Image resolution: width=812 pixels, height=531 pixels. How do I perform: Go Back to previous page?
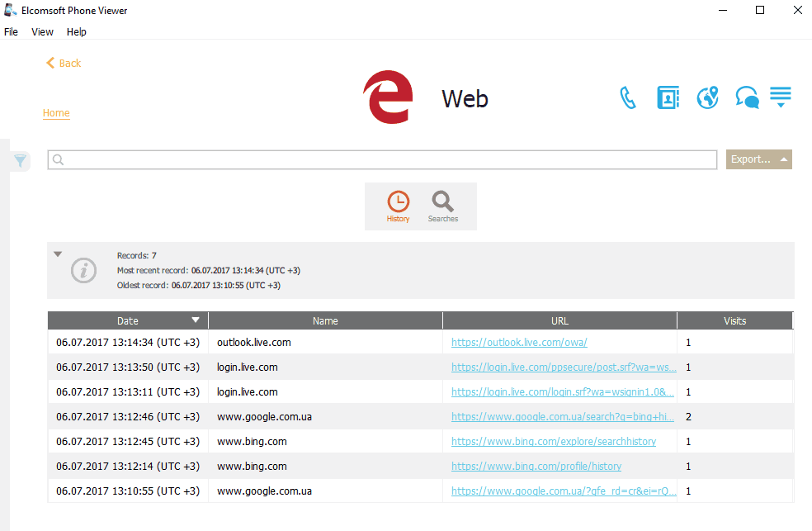[x=64, y=64]
